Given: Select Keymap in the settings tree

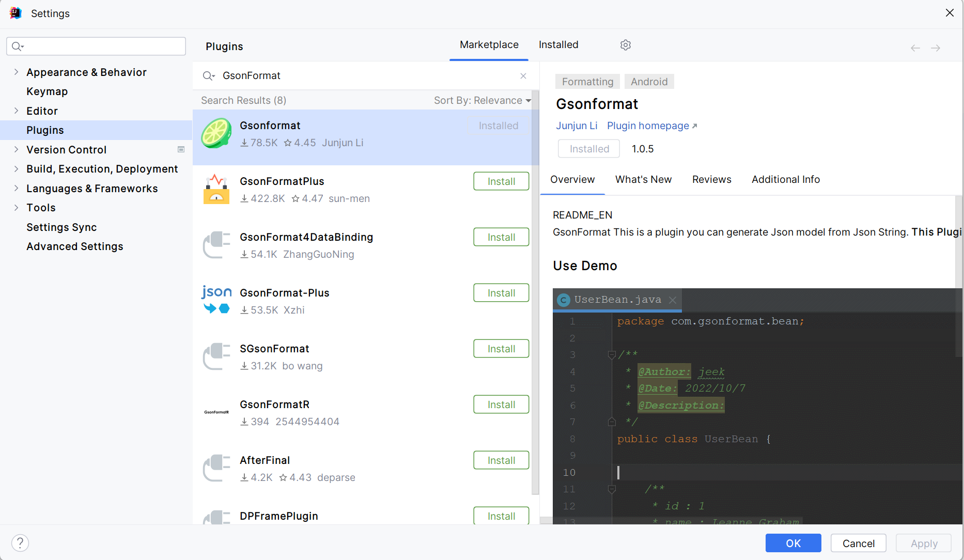Looking at the screenshot, I should tap(47, 91).
